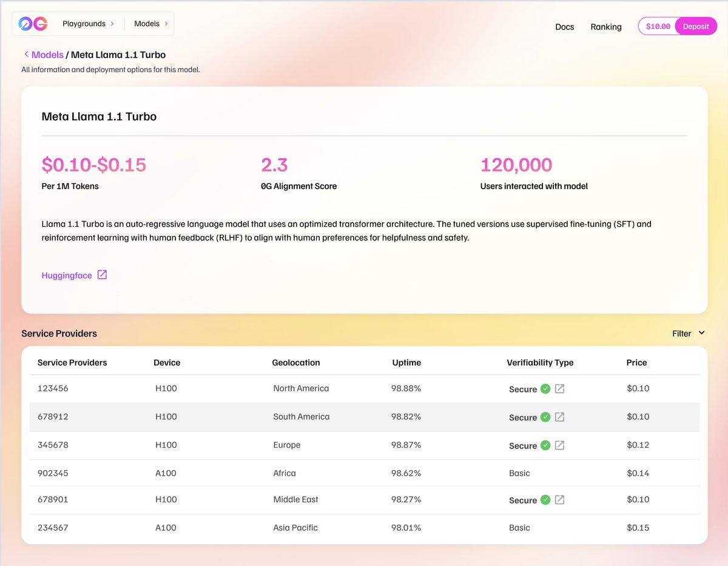
Task: Select service provider 234567
Action: point(53,528)
